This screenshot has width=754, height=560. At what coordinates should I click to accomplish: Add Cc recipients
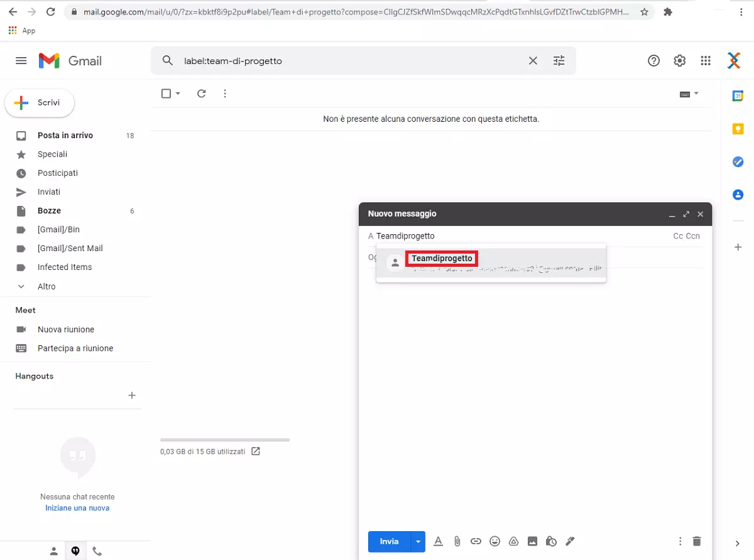pyautogui.click(x=678, y=236)
